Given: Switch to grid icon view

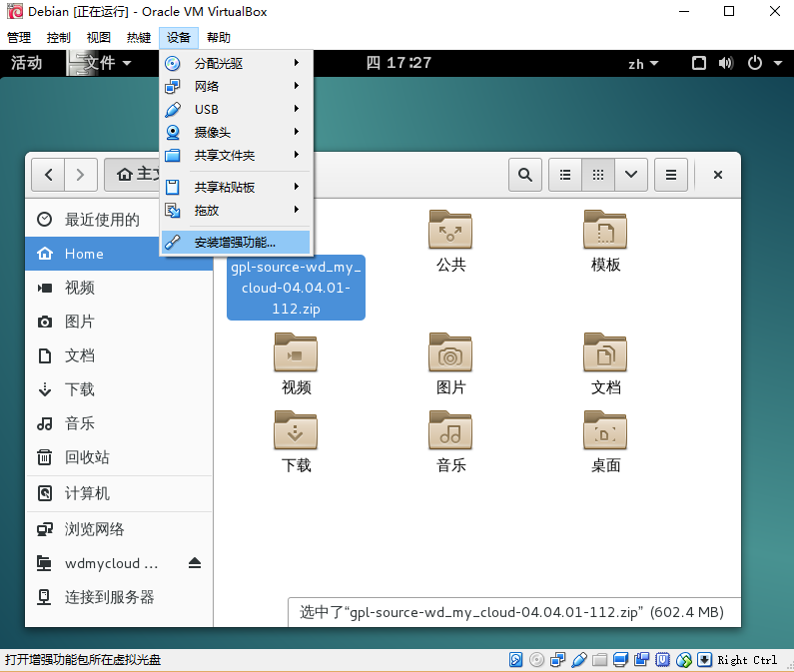Looking at the screenshot, I should click(598, 175).
